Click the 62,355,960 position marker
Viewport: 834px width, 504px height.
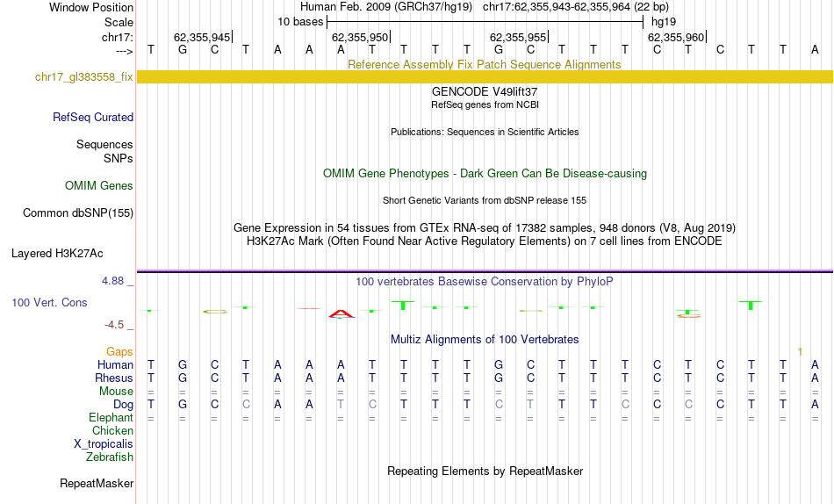point(676,37)
